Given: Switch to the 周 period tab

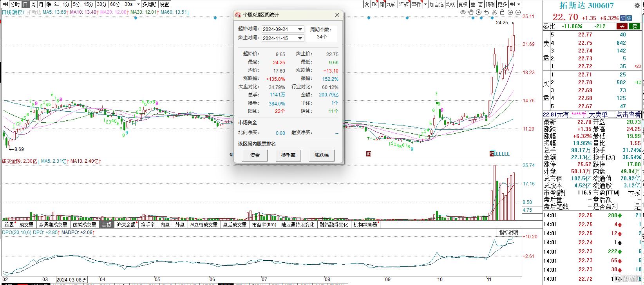Looking at the screenshot, I should point(33,4).
